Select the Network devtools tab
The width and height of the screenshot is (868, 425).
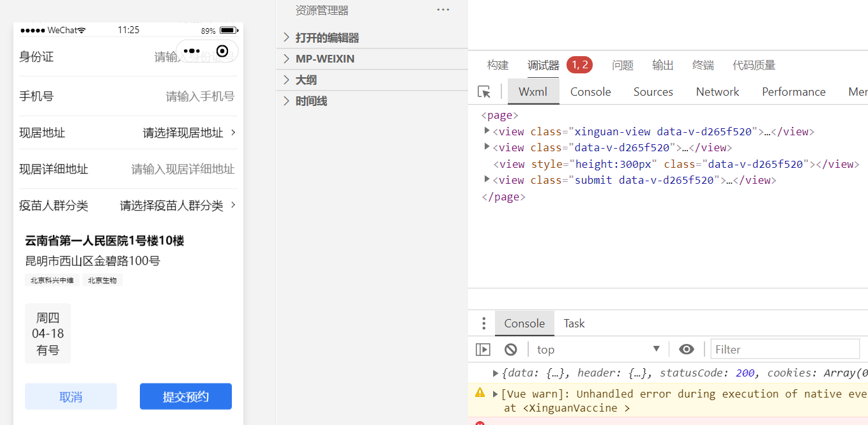point(718,92)
